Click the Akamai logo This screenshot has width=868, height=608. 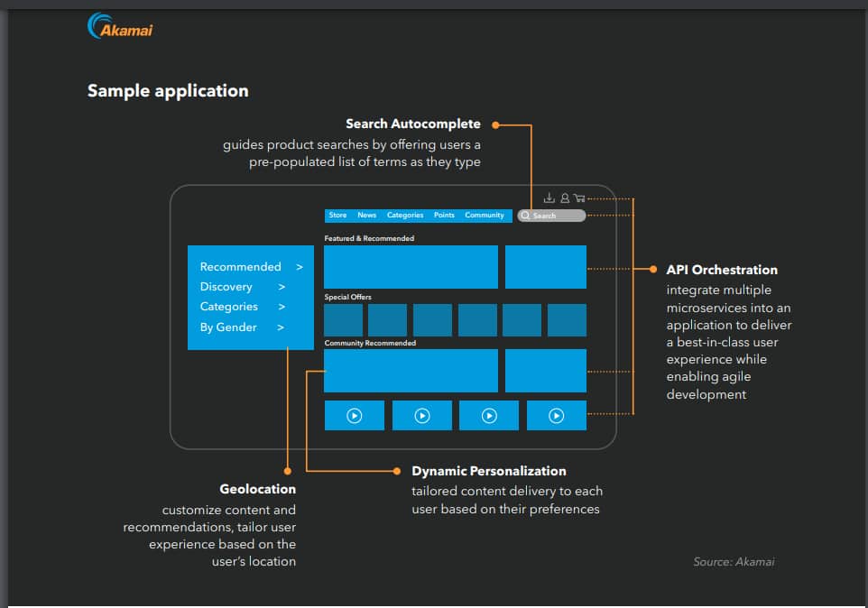coord(120,27)
